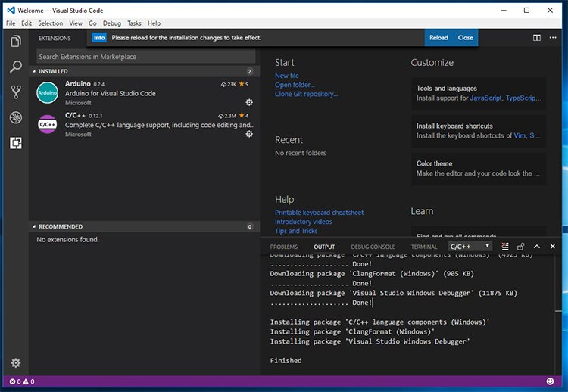Open Manage gear in activity bar bottom
The height and width of the screenshot is (392, 568).
pos(16,363)
